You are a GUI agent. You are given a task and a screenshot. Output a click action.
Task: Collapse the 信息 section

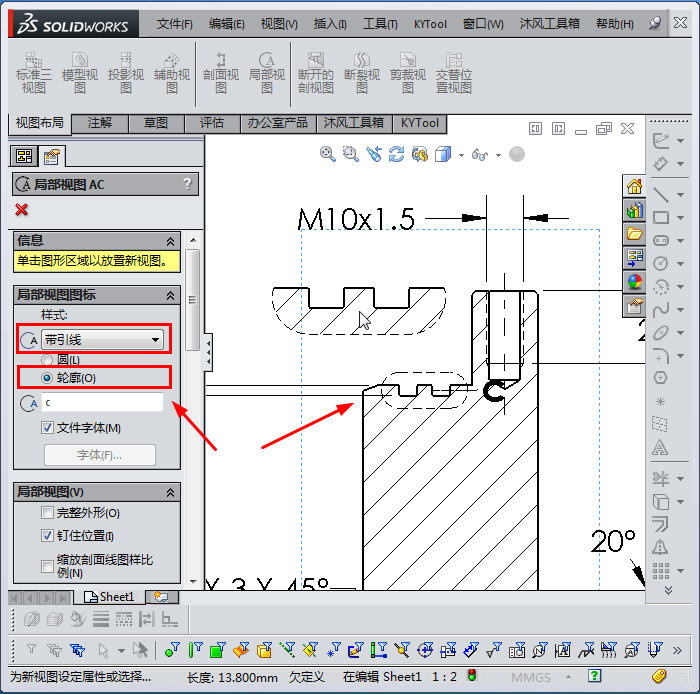click(170, 241)
